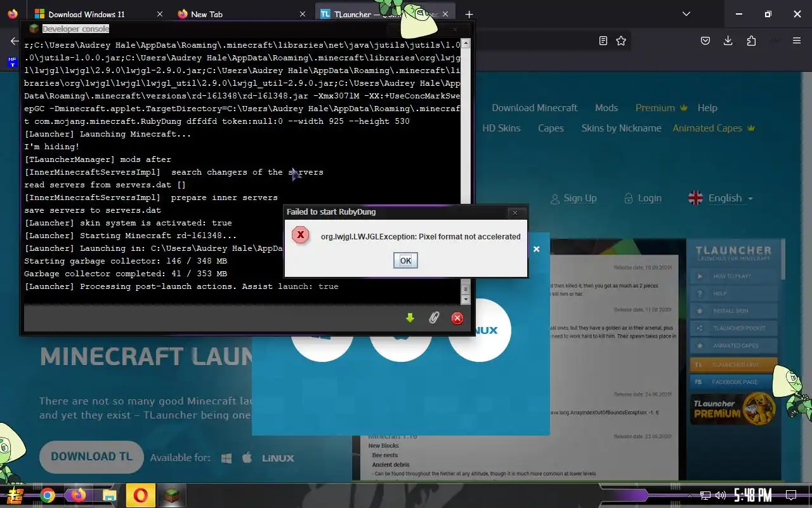Screen dimensions: 812x508
Task: Open the list all tabs dropdown
Action: [686, 14]
